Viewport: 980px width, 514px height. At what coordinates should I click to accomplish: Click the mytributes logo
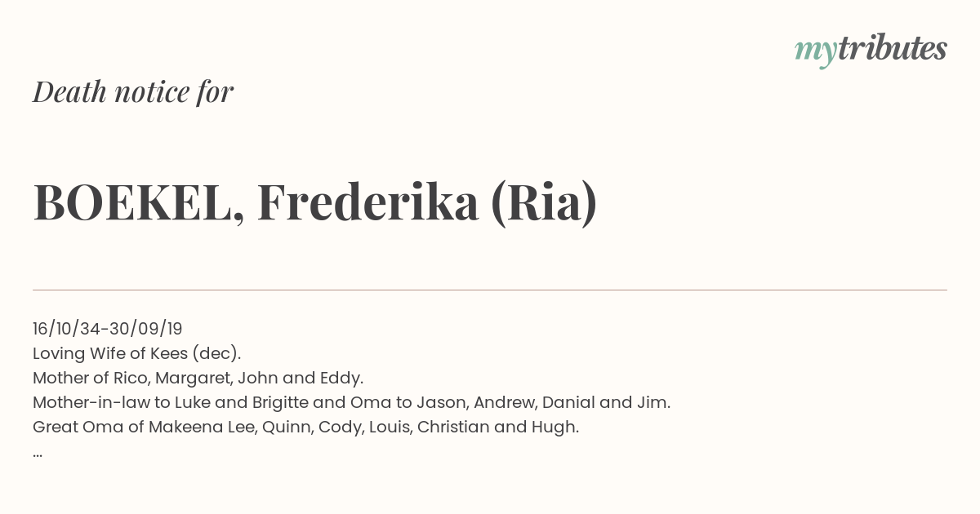(871, 51)
